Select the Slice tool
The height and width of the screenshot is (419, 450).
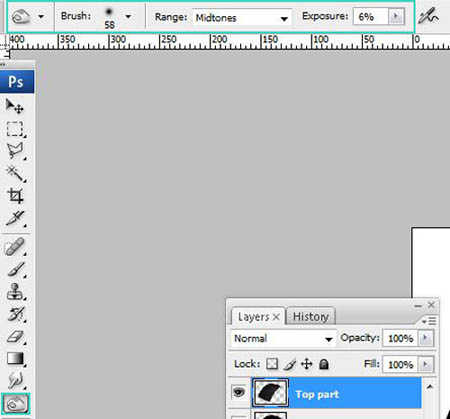click(x=15, y=218)
